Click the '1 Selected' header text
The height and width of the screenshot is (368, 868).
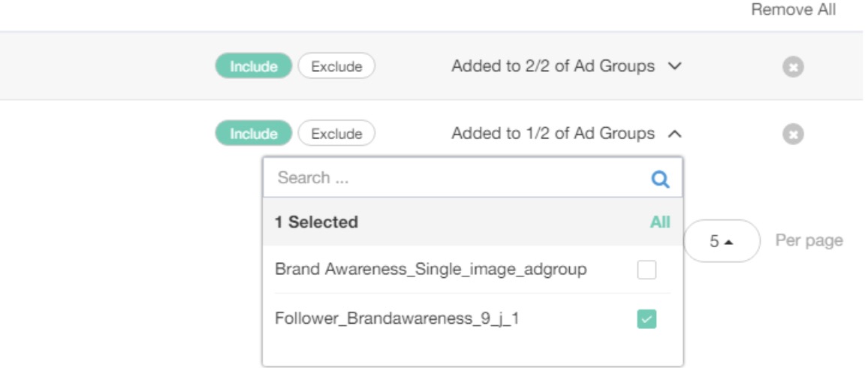point(316,222)
